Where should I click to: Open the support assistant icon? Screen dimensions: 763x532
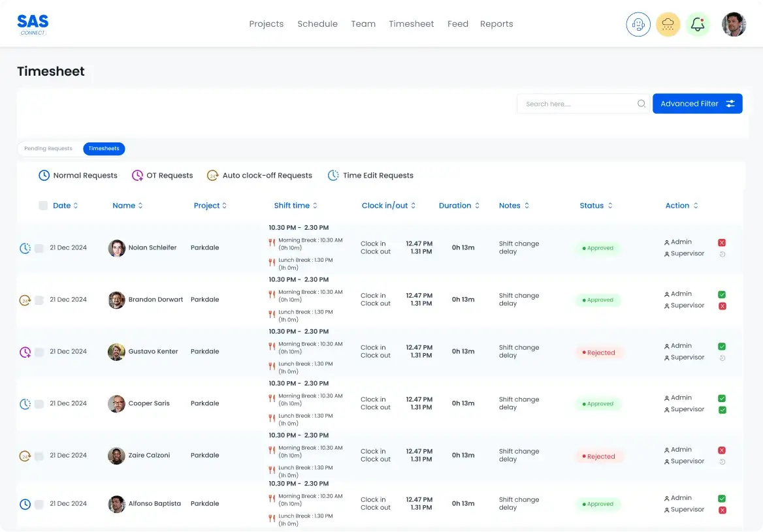[638, 24]
